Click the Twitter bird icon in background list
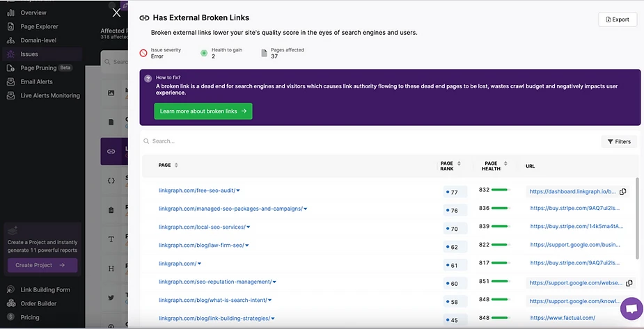Screen dimensions: 644x329 (x=111, y=298)
